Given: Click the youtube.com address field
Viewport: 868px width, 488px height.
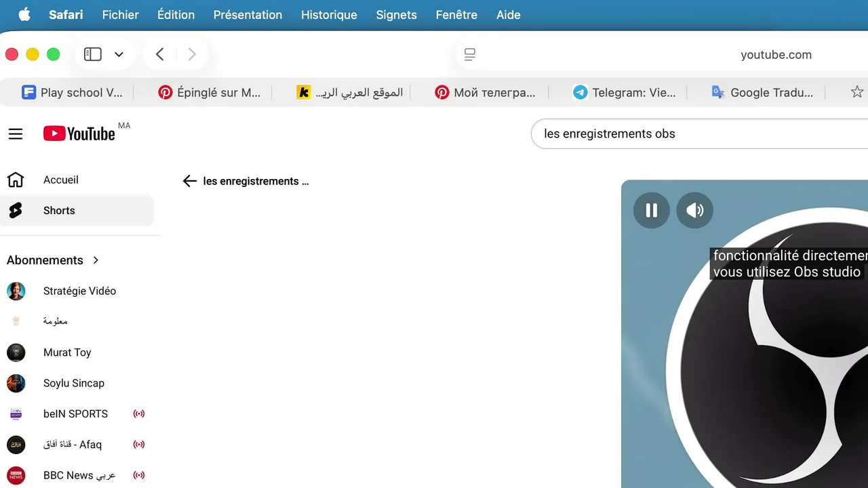Looking at the screenshot, I should pyautogui.click(x=776, y=54).
